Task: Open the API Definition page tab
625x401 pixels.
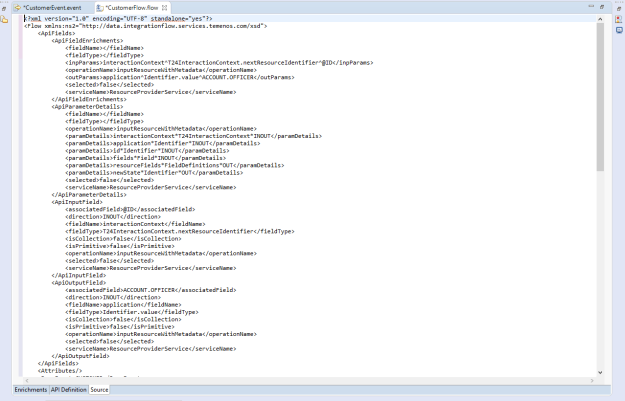Action: coord(69,389)
